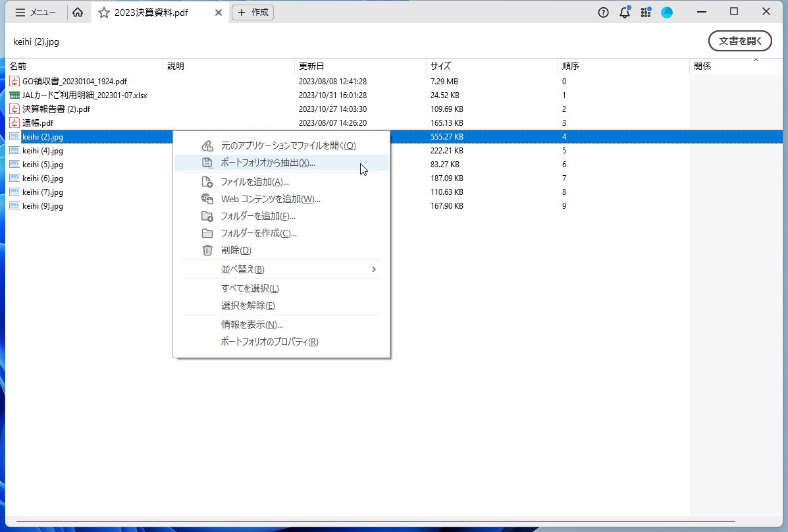Click size 555.27 KB cell

[447, 136]
